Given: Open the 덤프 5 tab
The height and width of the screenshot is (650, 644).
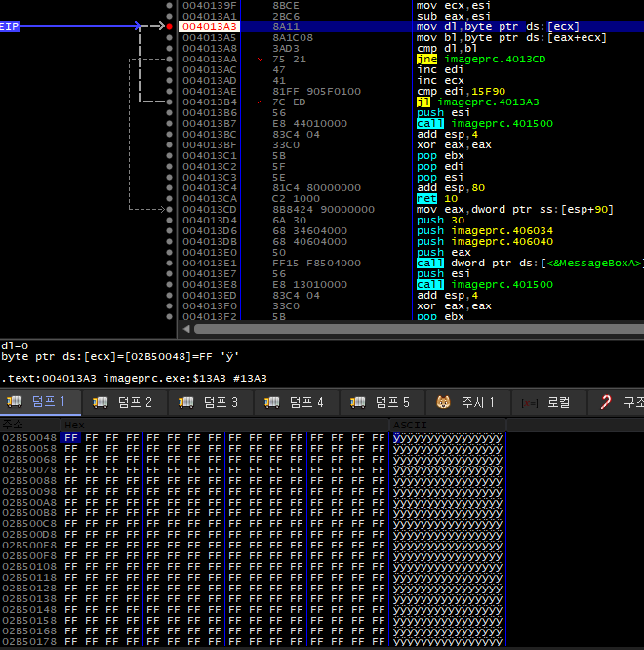Looking at the screenshot, I should [382, 402].
